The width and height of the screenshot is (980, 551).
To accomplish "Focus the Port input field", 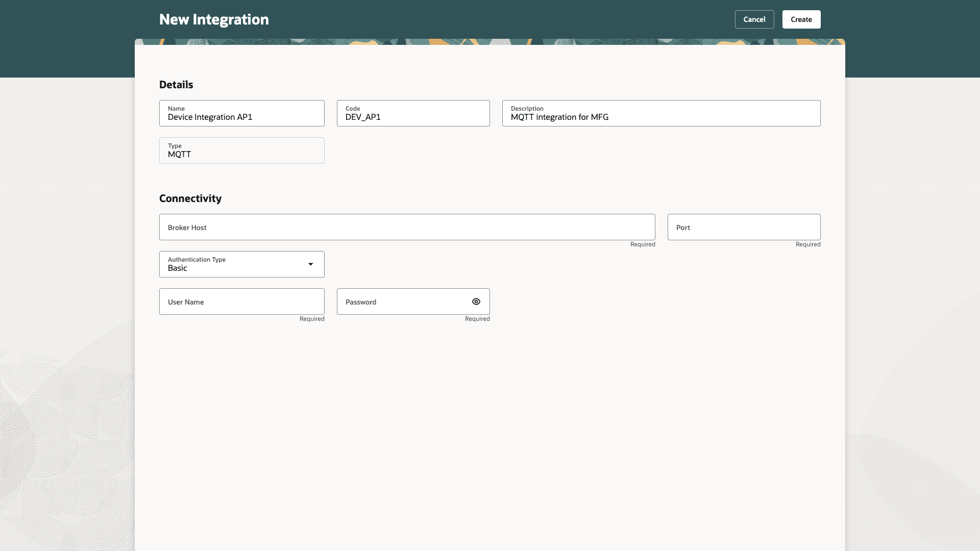I will tap(743, 228).
